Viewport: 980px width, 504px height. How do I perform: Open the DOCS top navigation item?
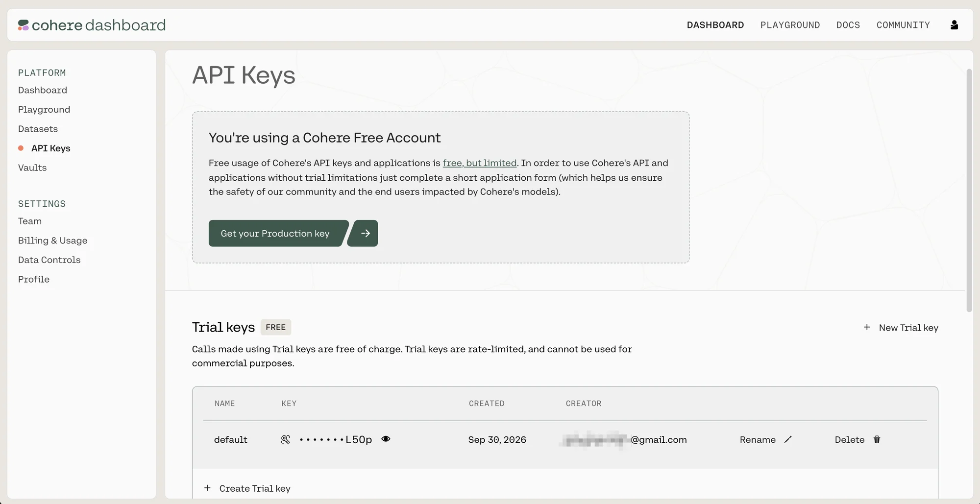tap(848, 25)
